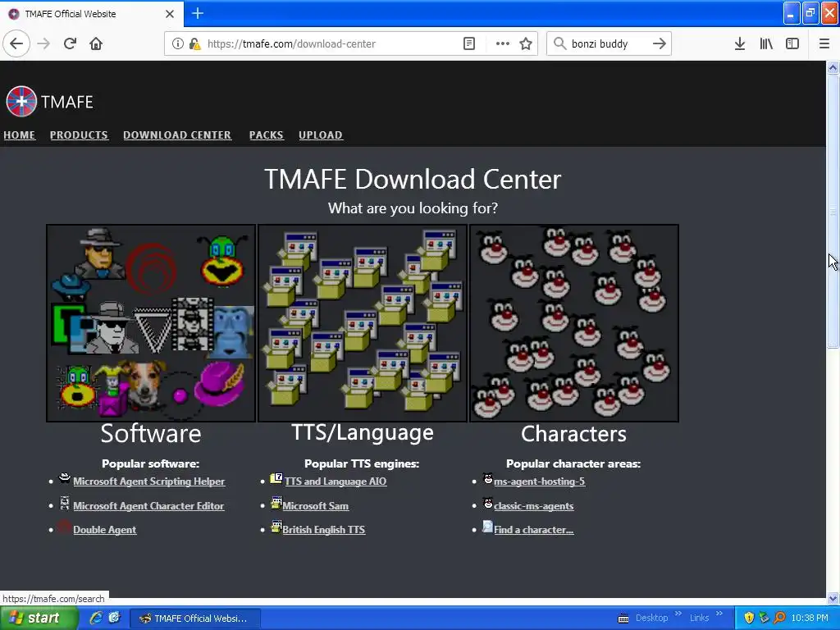Click the taskbar clock 10:38 PM
Viewport: 840px width, 630px height.
coord(810,619)
